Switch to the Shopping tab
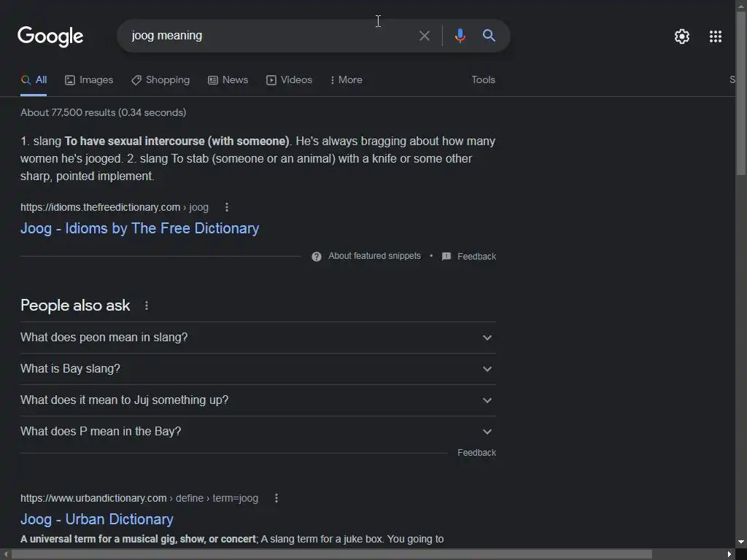 [x=160, y=80]
